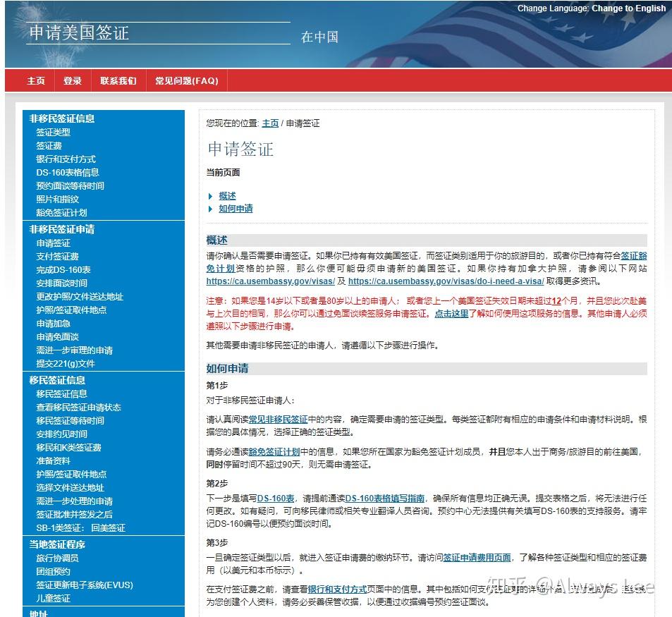Open the DS-160表 link in step 2
Viewport: 672px width, 617px height.
click(276, 499)
